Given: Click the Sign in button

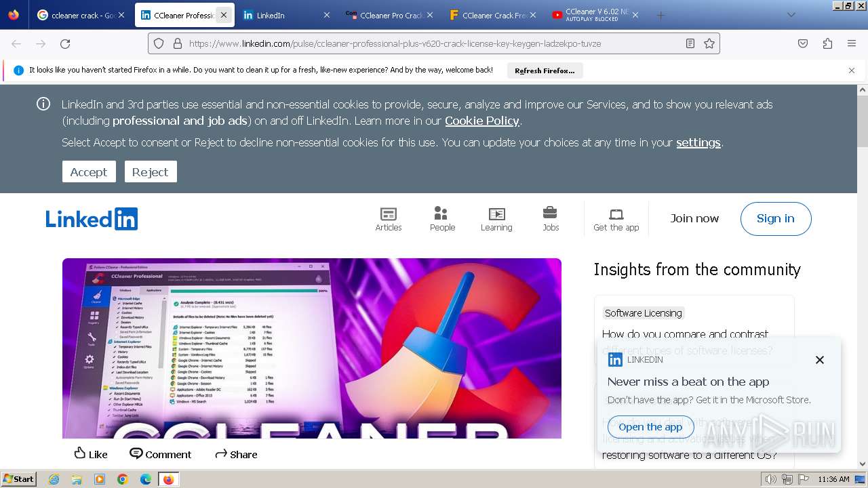Looking at the screenshot, I should [x=776, y=218].
